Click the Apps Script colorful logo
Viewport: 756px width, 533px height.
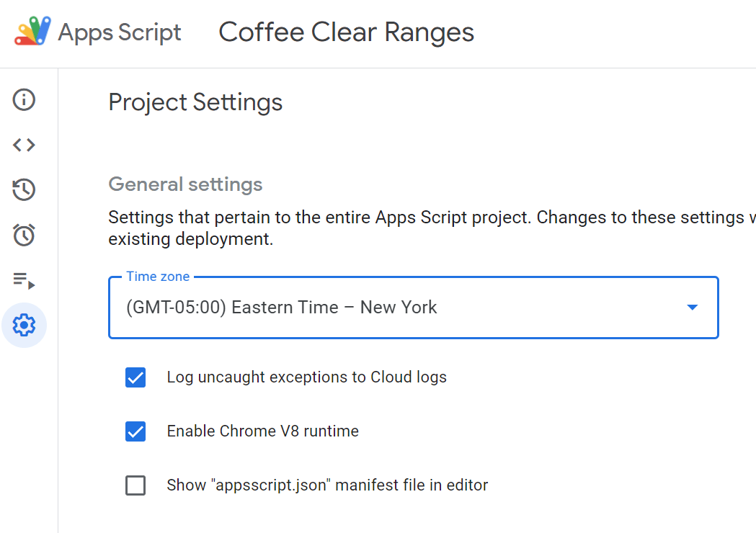point(33,32)
